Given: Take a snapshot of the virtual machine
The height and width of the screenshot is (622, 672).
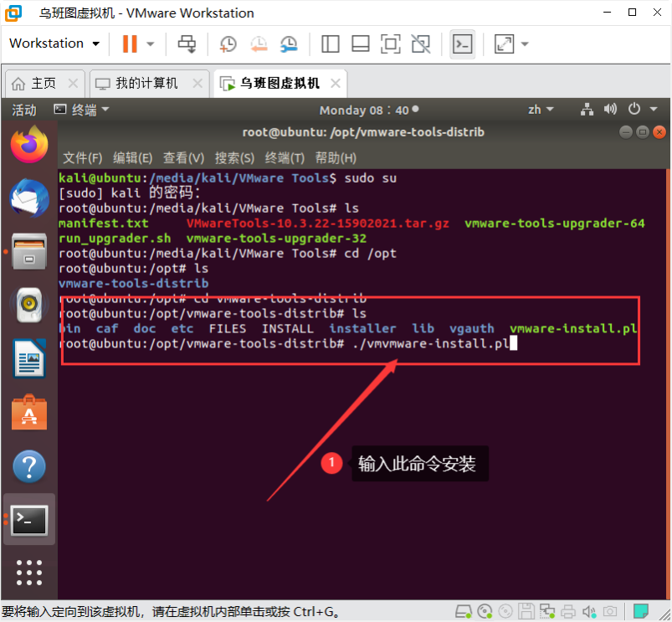Looking at the screenshot, I should [228, 44].
